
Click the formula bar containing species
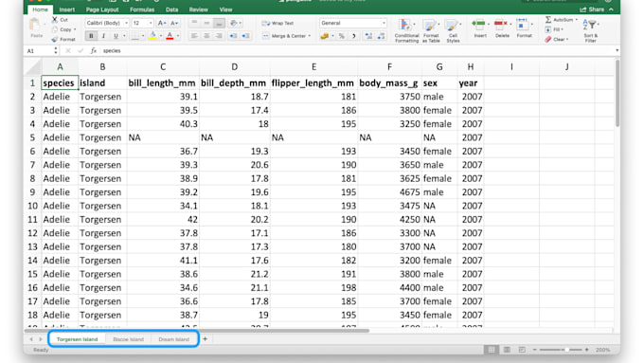[357, 50]
